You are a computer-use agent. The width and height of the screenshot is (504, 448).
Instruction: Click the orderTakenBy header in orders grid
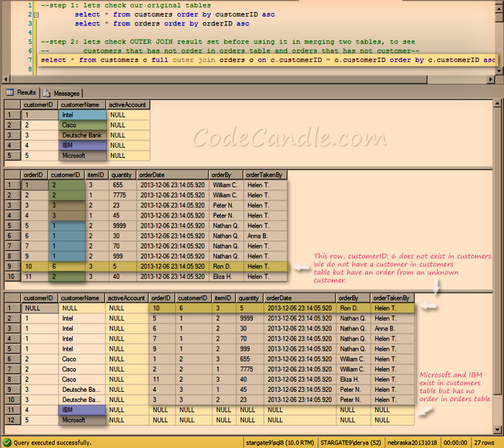[x=265, y=175]
